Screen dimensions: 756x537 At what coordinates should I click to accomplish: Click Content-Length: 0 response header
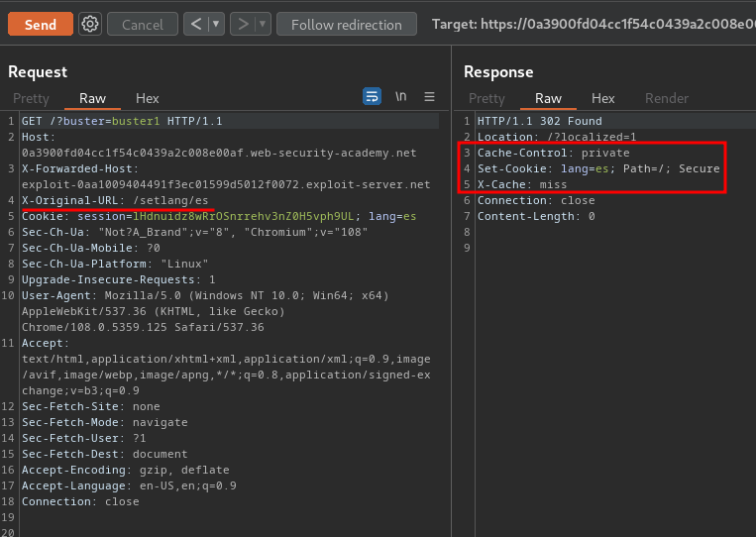pyautogui.click(x=536, y=216)
